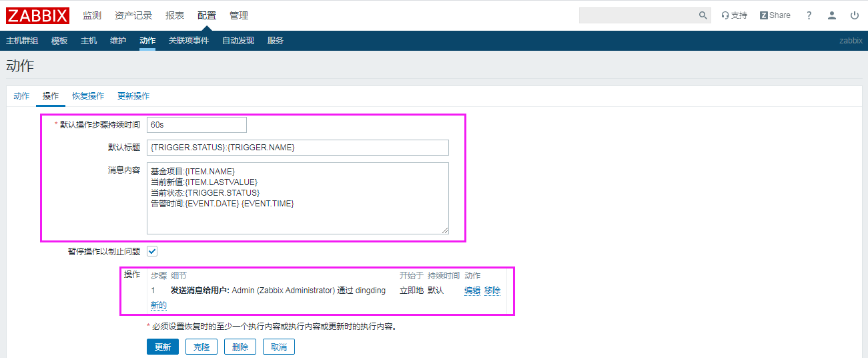
Task: Switch to the 动作 form tab
Action: pyautogui.click(x=21, y=96)
